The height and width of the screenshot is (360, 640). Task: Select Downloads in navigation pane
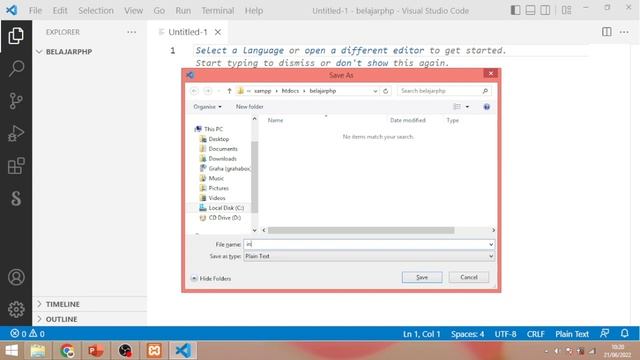218,159
